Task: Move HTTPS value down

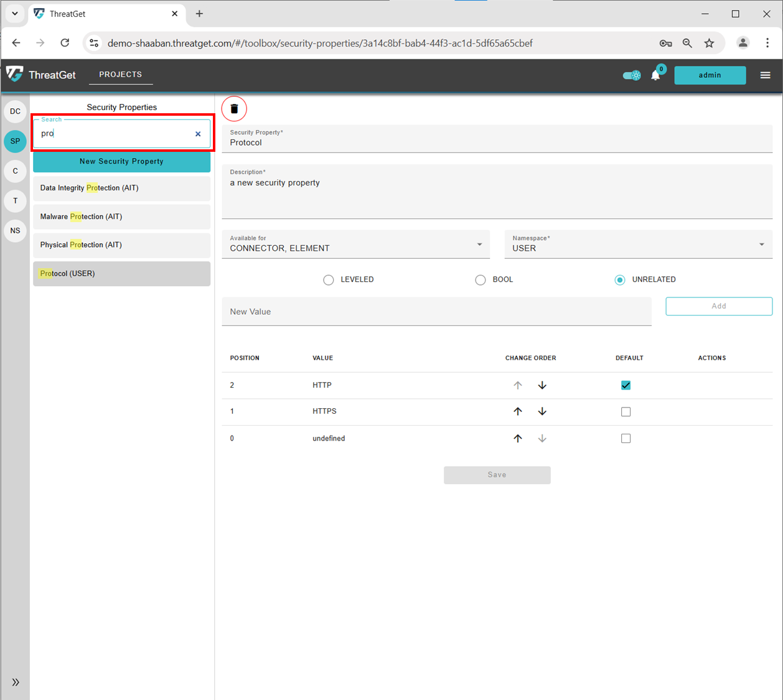Action: 542,411
